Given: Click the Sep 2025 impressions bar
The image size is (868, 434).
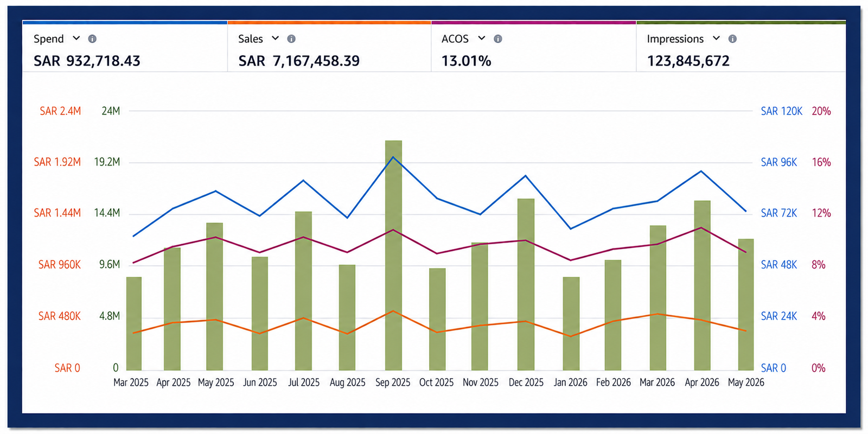Looking at the screenshot, I should pos(394,255).
